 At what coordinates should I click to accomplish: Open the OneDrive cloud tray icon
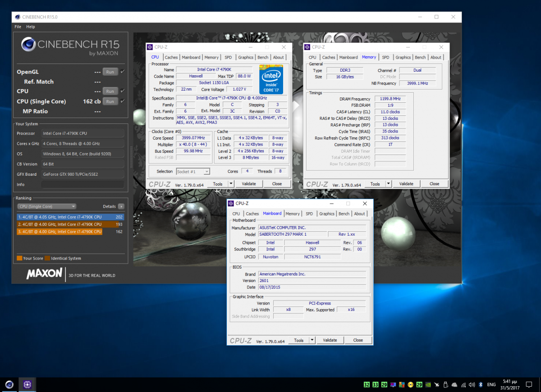click(x=454, y=385)
